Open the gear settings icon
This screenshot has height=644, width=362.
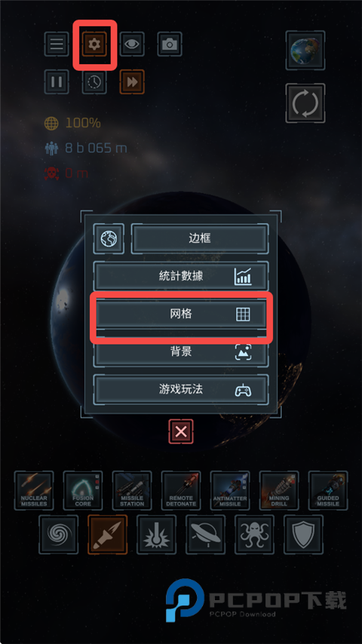[x=94, y=44]
